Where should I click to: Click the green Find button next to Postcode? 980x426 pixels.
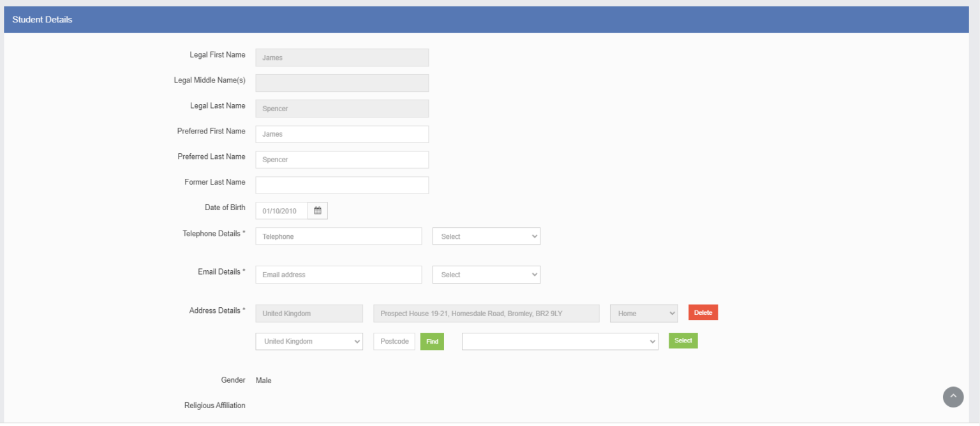coord(432,341)
